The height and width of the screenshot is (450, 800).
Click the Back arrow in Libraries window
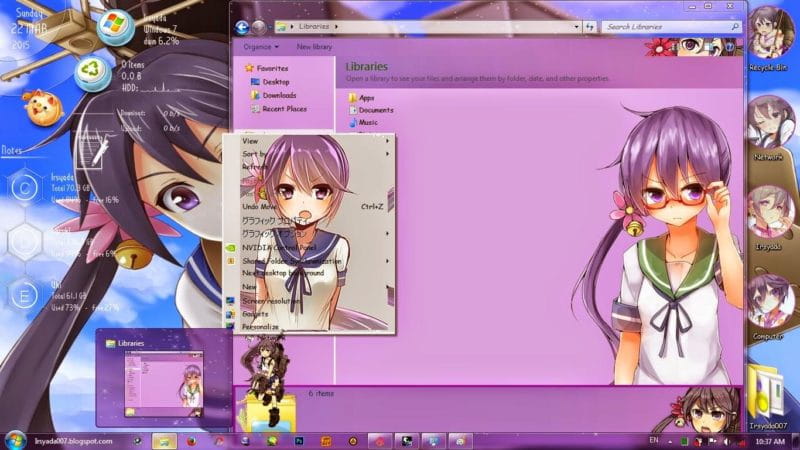pyautogui.click(x=242, y=27)
